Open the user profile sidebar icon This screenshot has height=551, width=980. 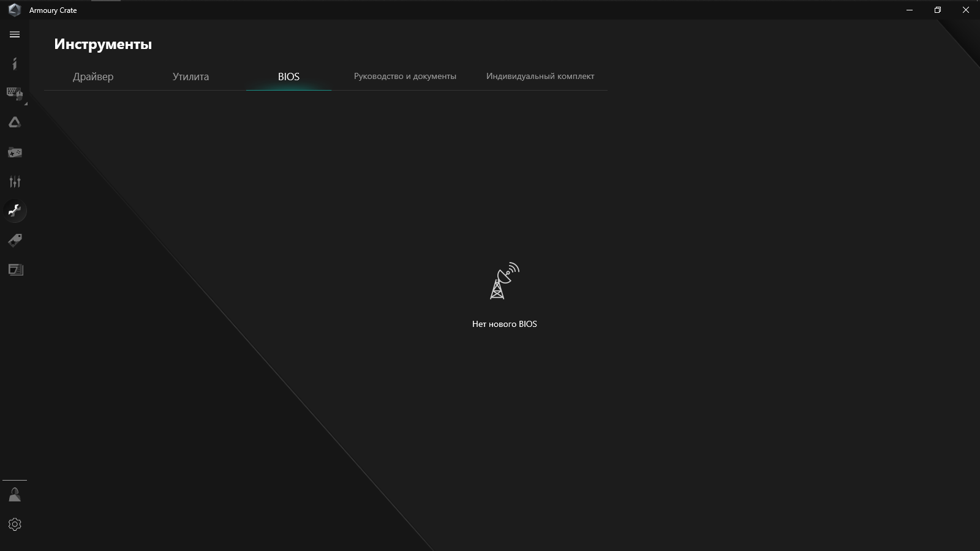[15, 495]
